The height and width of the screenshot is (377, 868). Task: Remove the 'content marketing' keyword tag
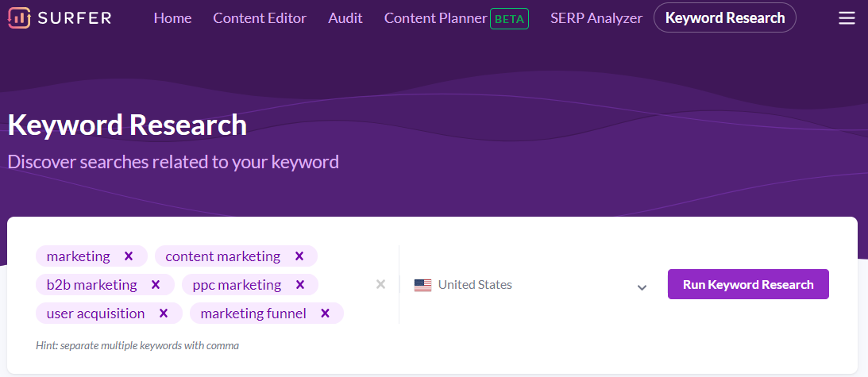coord(299,256)
